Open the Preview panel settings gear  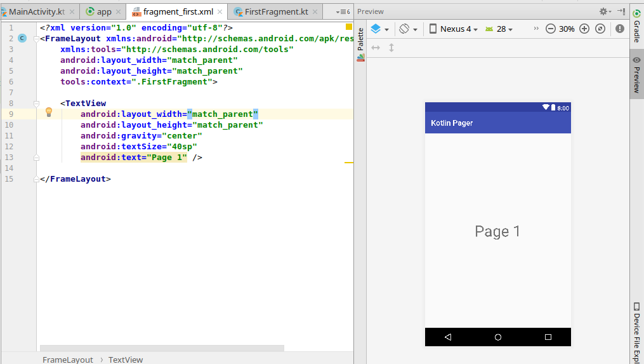point(605,11)
